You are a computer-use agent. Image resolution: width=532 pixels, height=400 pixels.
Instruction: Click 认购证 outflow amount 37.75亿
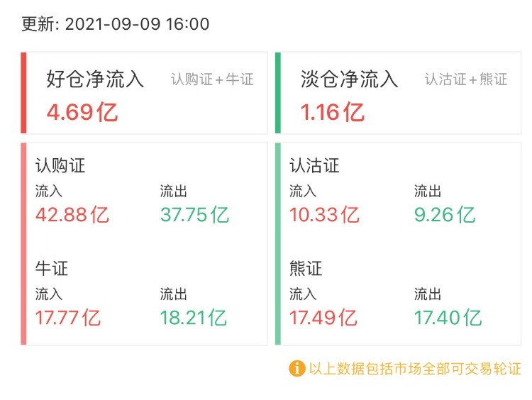click(194, 214)
